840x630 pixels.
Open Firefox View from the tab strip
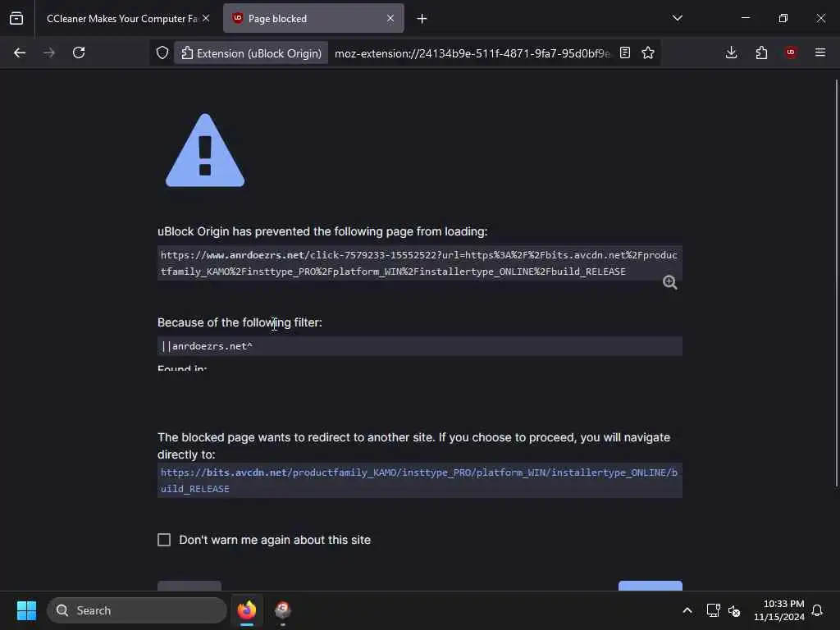click(x=16, y=18)
